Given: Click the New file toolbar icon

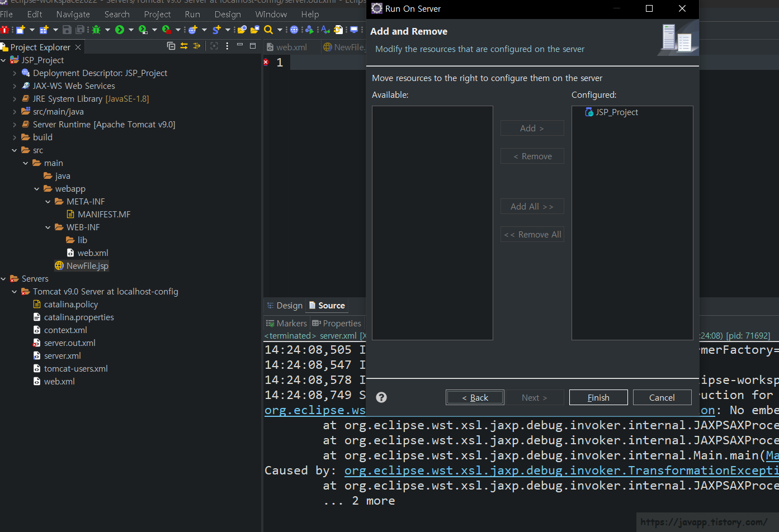Looking at the screenshot, I should [x=21, y=30].
